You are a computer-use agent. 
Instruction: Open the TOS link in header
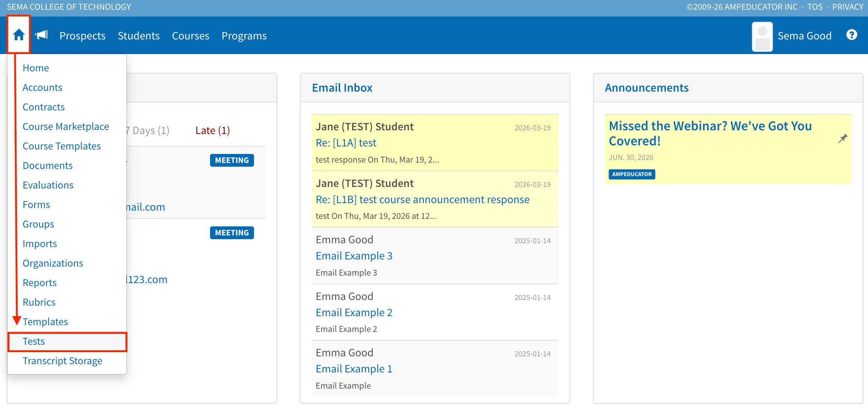(815, 7)
